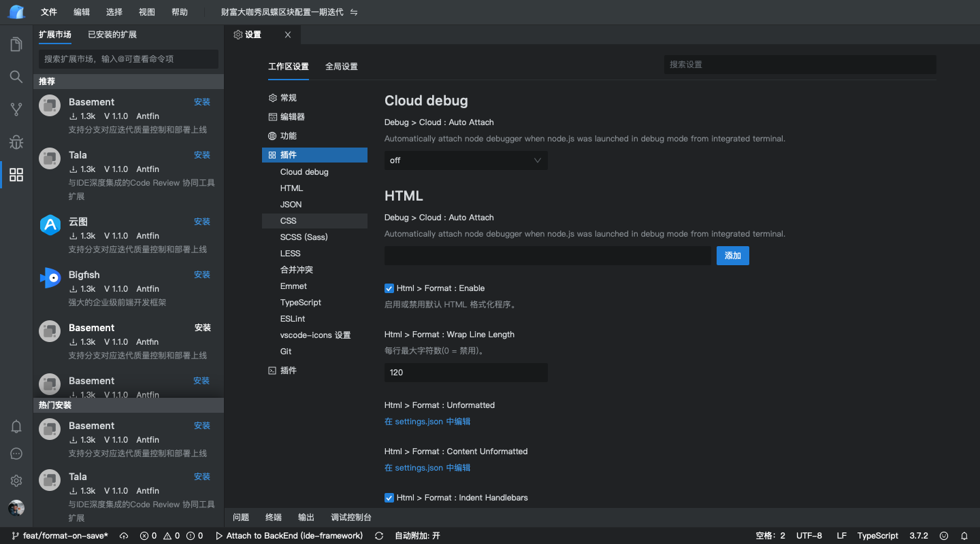Viewport: 980px width, 544px height.
Task: Click the 云图 extension icon
Action: tap(50, 225)
